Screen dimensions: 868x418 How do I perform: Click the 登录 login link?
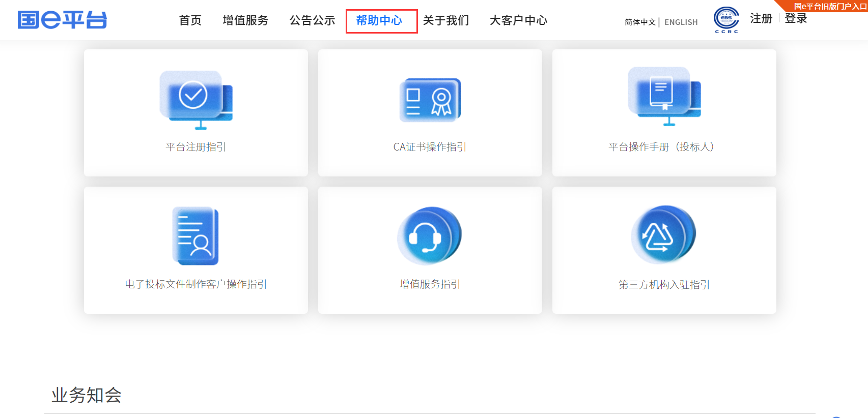point(796,18)
